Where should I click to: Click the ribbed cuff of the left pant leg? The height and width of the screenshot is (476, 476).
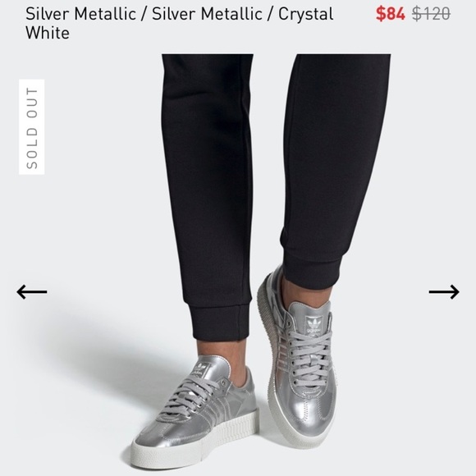220,322
